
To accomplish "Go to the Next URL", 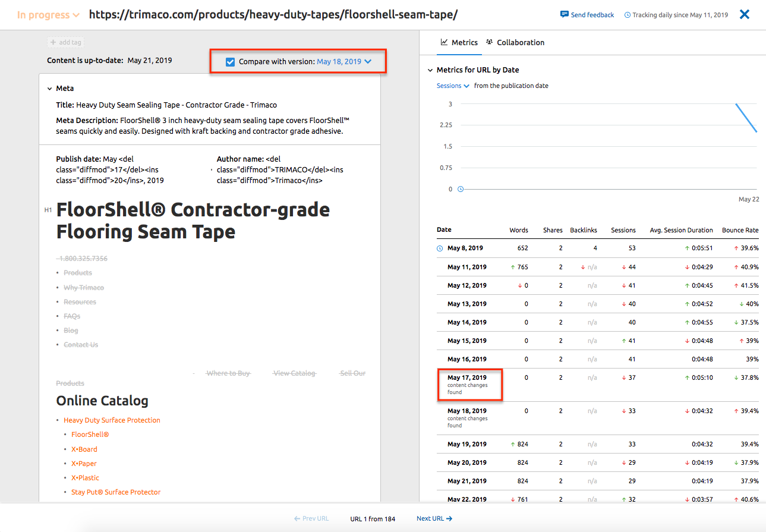I will pos(434,518).
